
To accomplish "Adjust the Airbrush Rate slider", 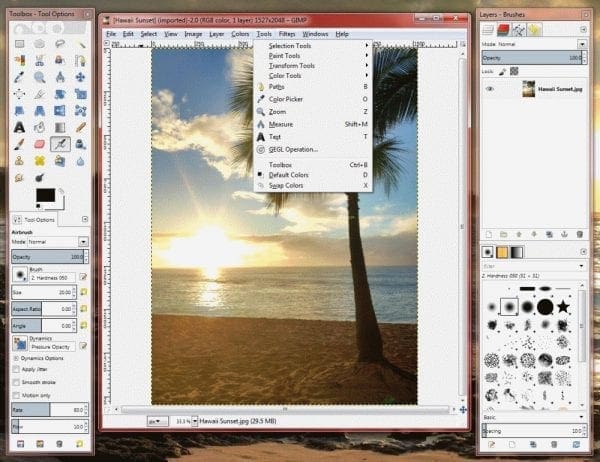I will 48,410.
